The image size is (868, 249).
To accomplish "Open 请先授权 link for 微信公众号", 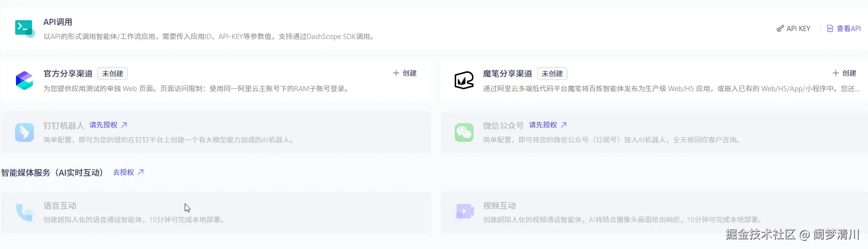I will pyautogui.click(x=543, y=125).
